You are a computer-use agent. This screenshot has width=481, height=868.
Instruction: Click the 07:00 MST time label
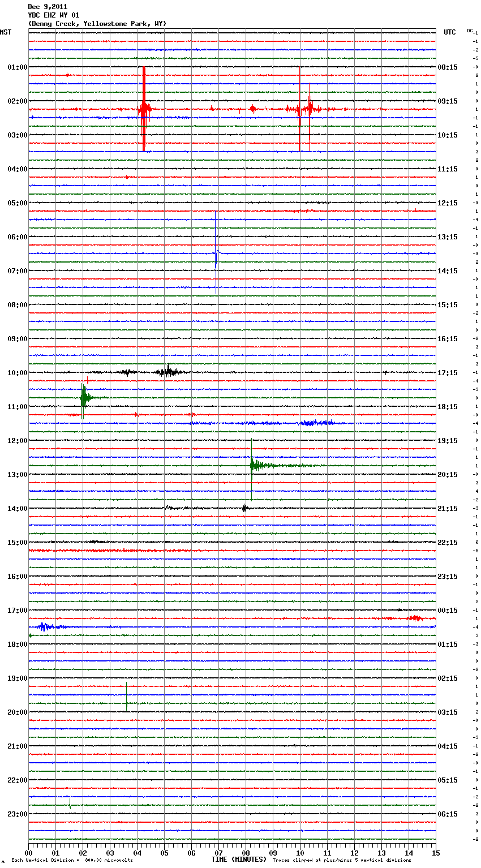18,271
